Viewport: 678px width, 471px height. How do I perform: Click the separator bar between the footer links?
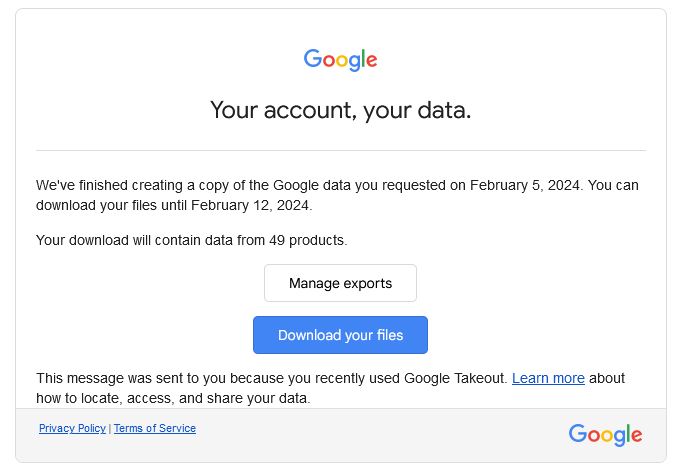coord(110,429)
